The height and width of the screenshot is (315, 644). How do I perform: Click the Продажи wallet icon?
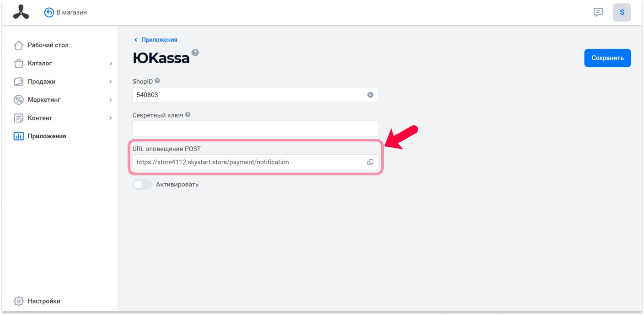pos(18,81)
